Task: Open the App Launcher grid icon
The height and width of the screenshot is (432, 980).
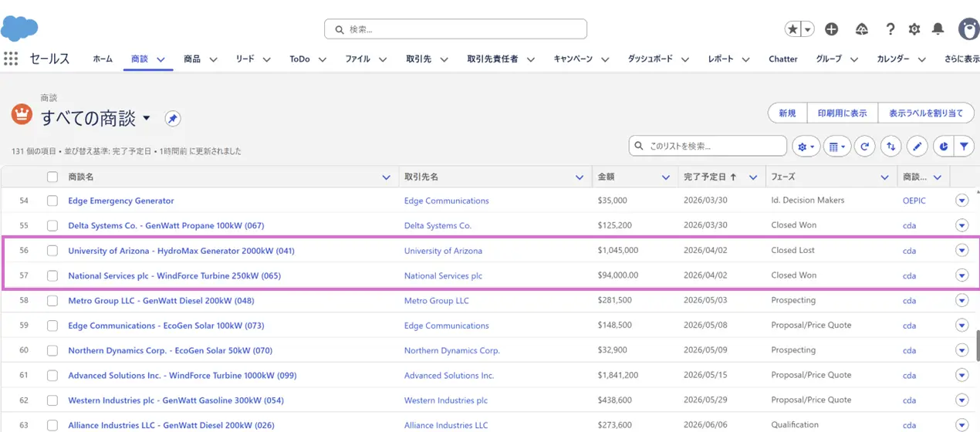Action: click(x=11, y=59)
